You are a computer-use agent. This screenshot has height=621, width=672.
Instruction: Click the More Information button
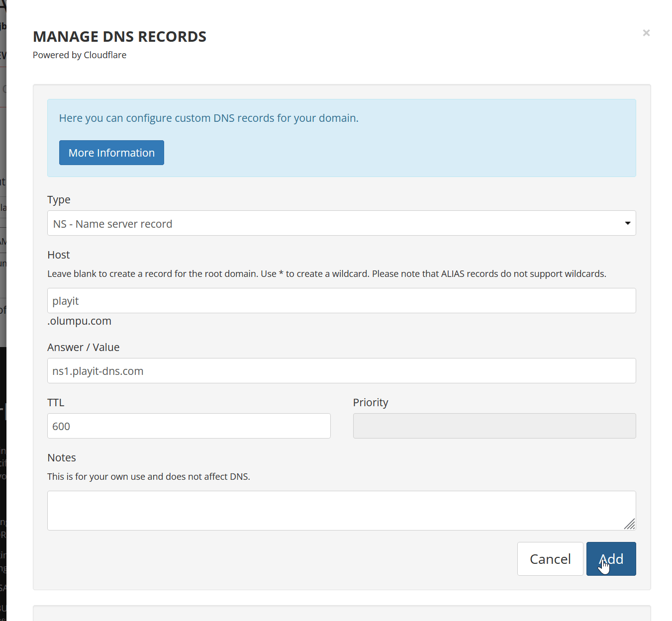tap(111, 153)
